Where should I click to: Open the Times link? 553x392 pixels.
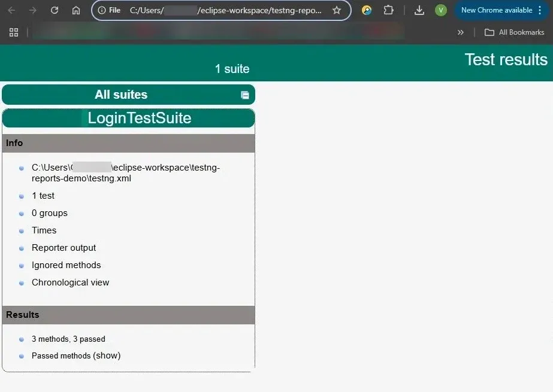pos(44,230)
